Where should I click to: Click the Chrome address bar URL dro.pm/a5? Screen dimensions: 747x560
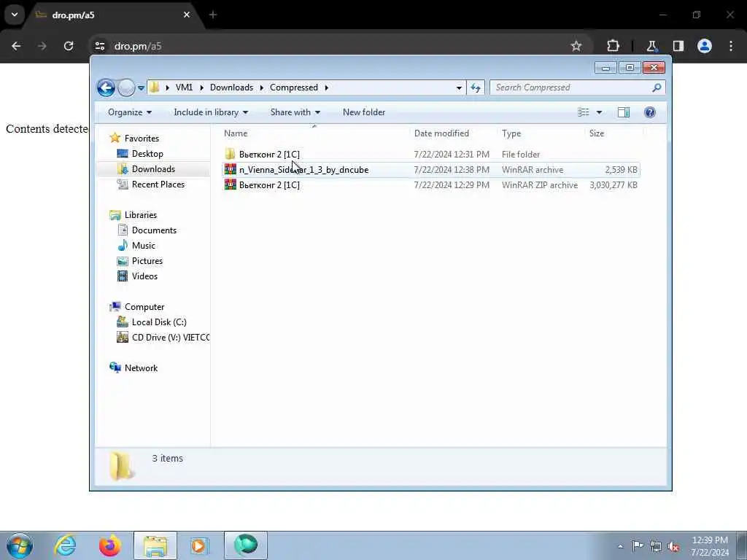click(x=138, y=46)
